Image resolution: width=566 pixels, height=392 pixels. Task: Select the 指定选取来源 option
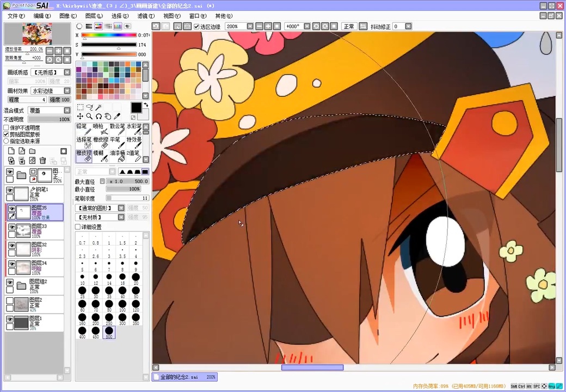(6, 141)
